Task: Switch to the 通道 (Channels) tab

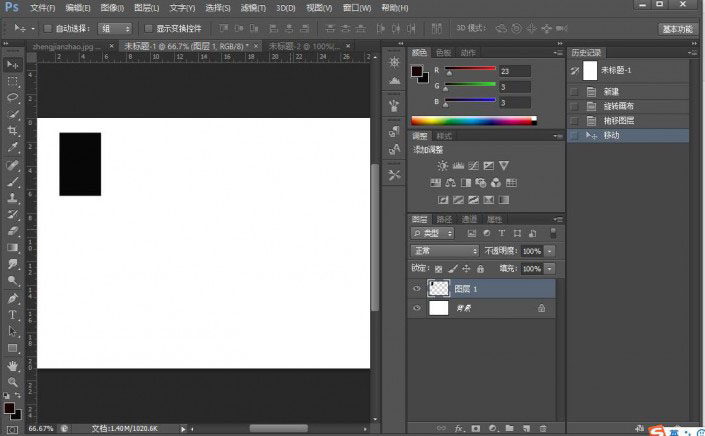Action: pos(469,219)
